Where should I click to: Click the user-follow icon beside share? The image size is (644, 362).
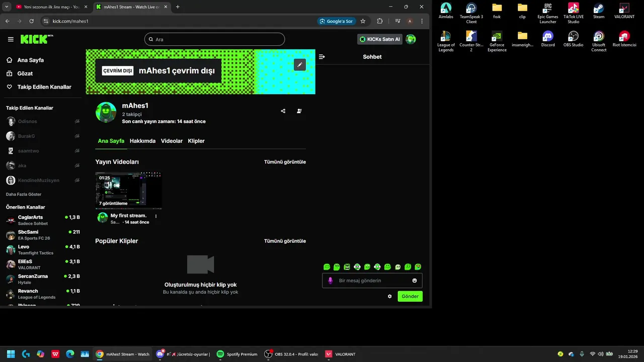(299, 111)
